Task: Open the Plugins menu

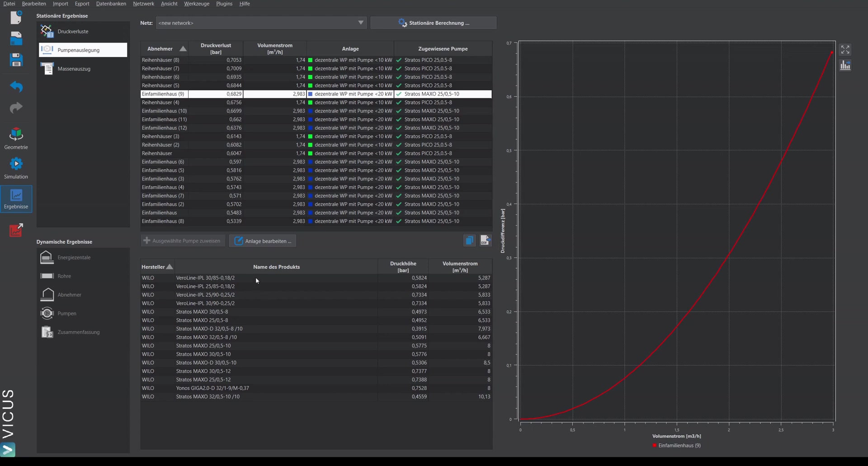Action: [x=224, y=4]
